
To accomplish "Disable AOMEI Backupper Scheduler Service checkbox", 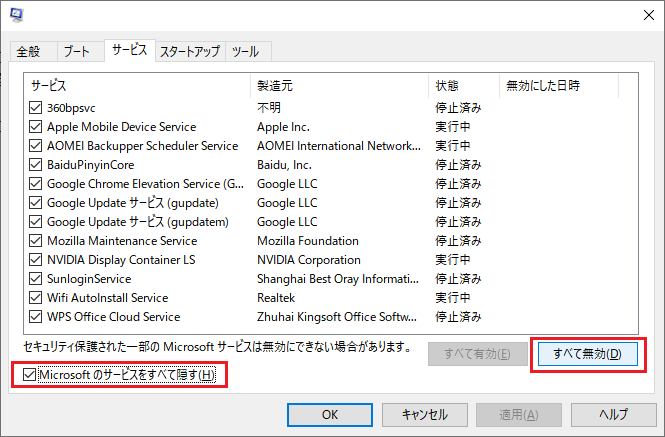I will click(x=36, y=146).
